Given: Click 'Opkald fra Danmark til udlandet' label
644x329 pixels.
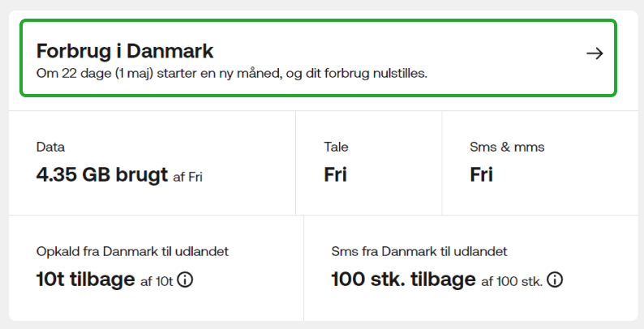Looking at the screenshot, I should click(132, 251).
